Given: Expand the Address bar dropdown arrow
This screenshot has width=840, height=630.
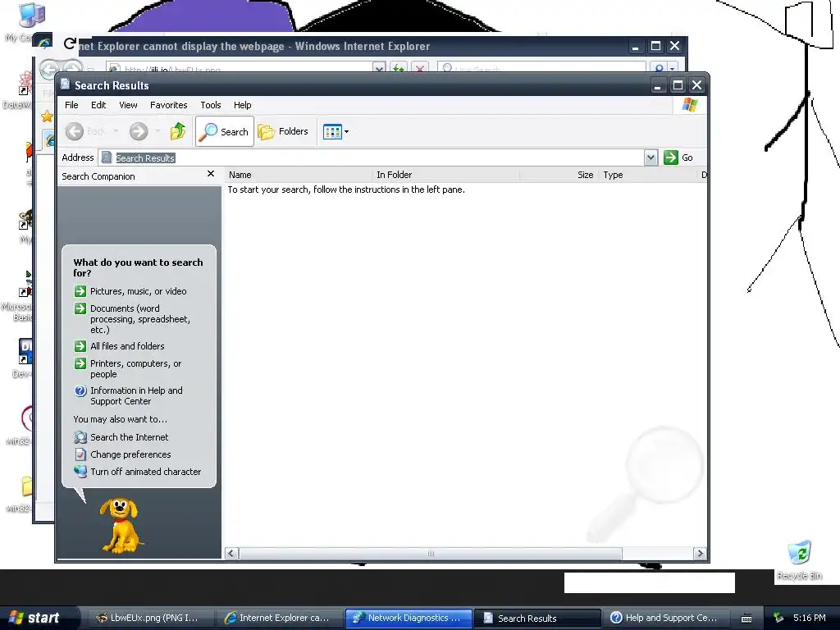Looking at the screenshot, I should point(651,157).
